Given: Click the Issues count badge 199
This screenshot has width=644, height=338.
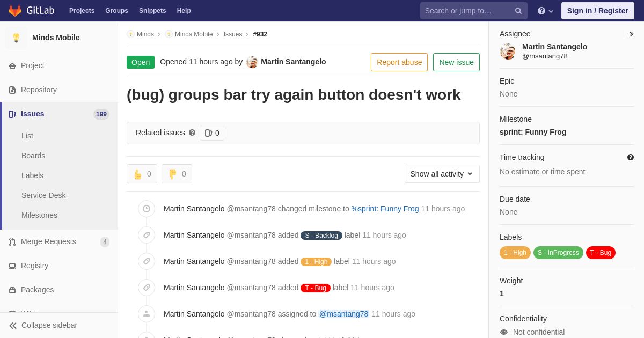Looking at the screenshot, I should [101, 114].
